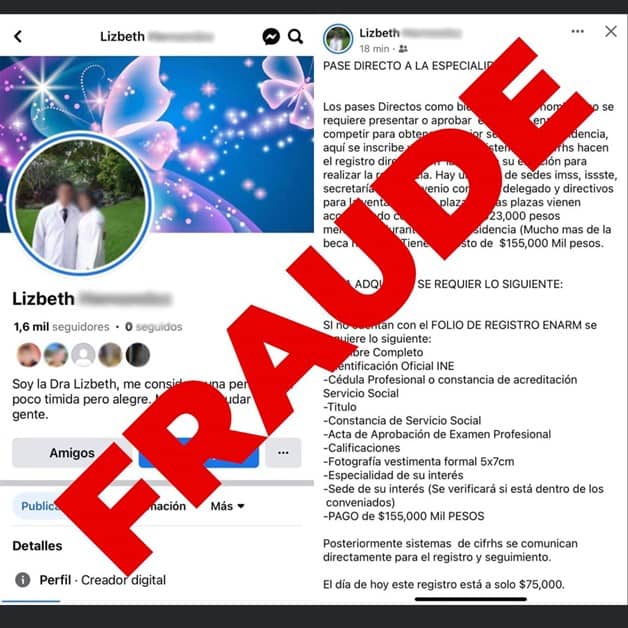628x628 pixels.
Task: View the 1,6 mil seguidores list
Action: (61, 327)
